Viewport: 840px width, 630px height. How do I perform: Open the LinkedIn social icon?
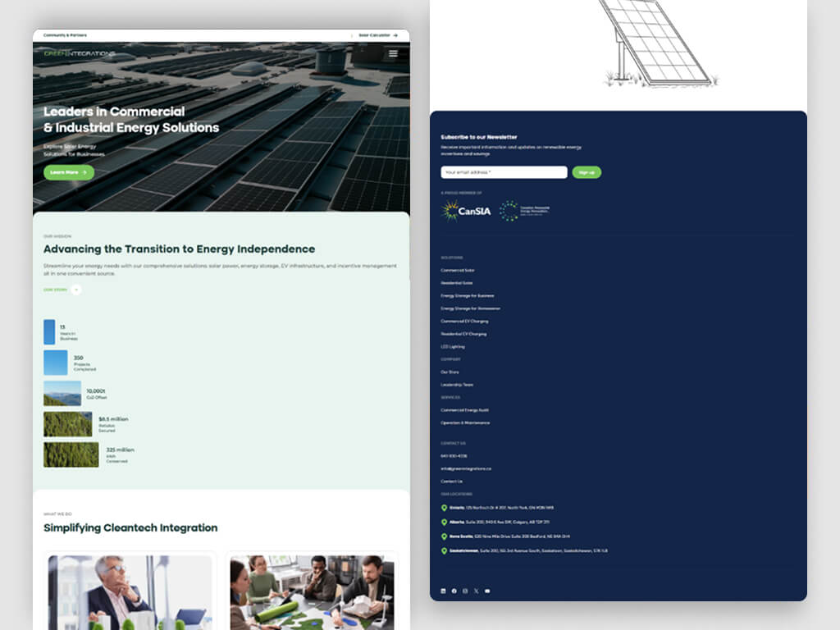click(444, 591)
